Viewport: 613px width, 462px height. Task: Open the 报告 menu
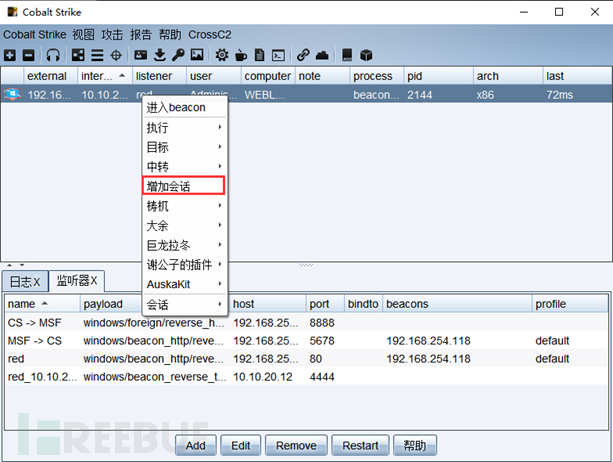[141, 34]
